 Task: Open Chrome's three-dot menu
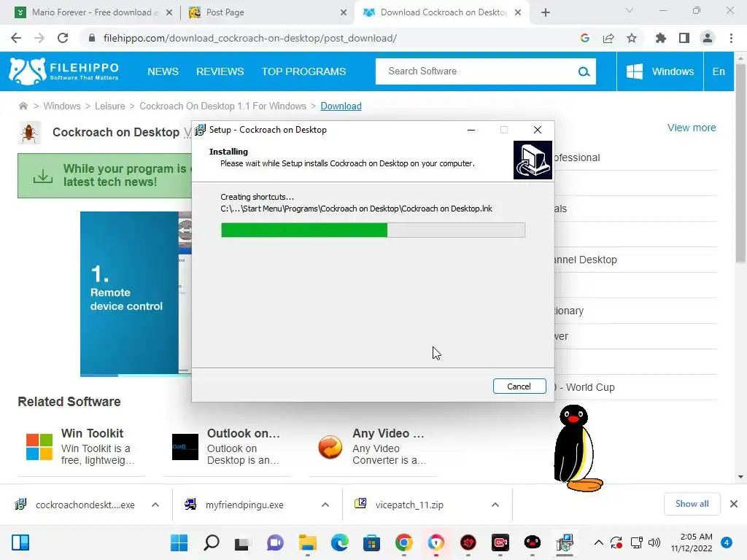point(731,38)
